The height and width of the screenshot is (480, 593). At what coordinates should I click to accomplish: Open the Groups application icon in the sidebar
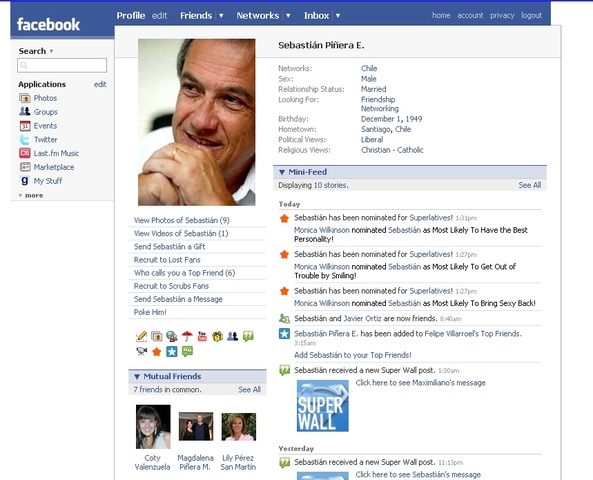(25, 112)
